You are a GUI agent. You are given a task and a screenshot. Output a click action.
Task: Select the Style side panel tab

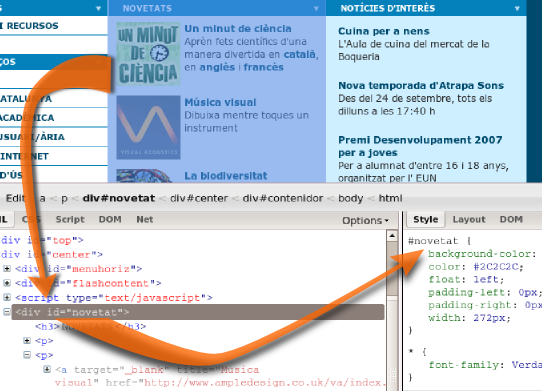426,219
